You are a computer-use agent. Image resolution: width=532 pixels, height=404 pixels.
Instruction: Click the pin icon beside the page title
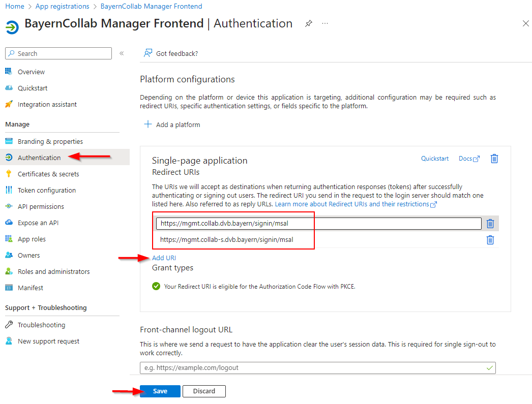point(308,24)
